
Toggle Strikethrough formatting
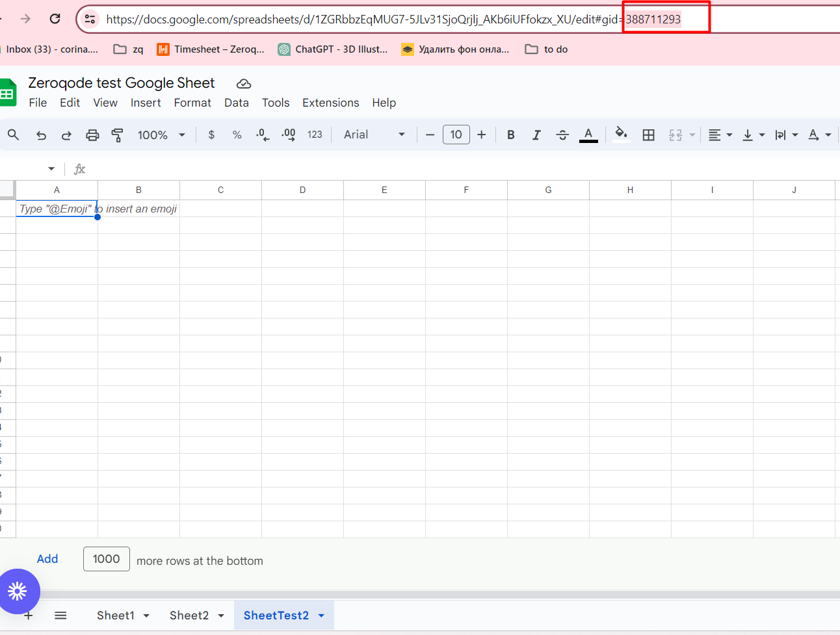tap(562, 135)
